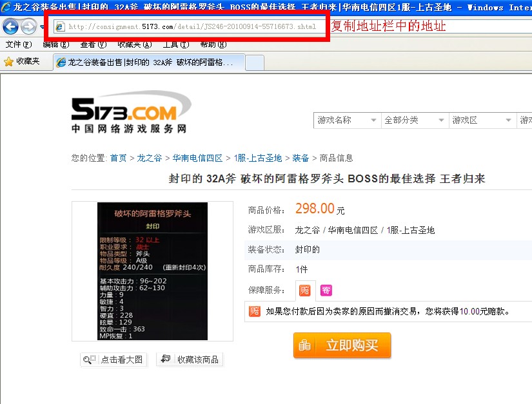Click the address bar URL field
The height and width of the screenshot is (404, 532).
click(190, 26)
